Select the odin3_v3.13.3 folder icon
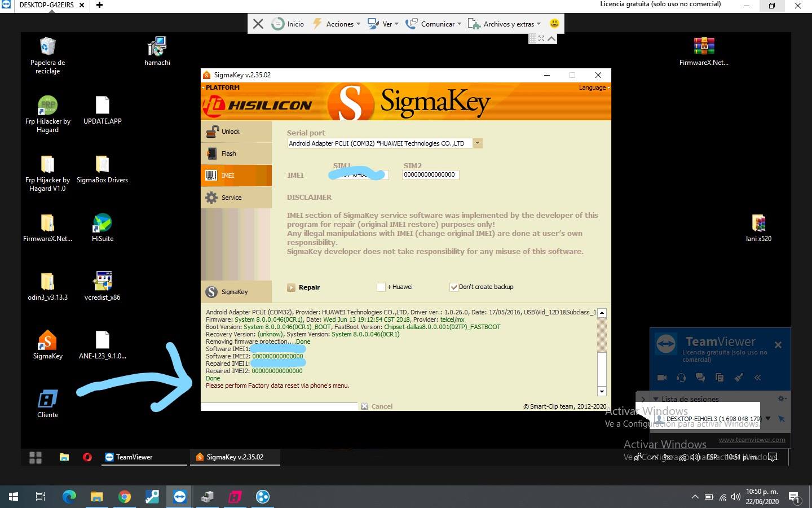812x508 pixels. (47, 287)
